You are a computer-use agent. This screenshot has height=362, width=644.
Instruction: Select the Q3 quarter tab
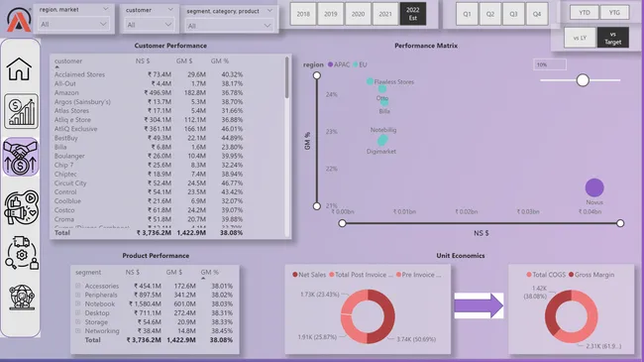[513, 14]
